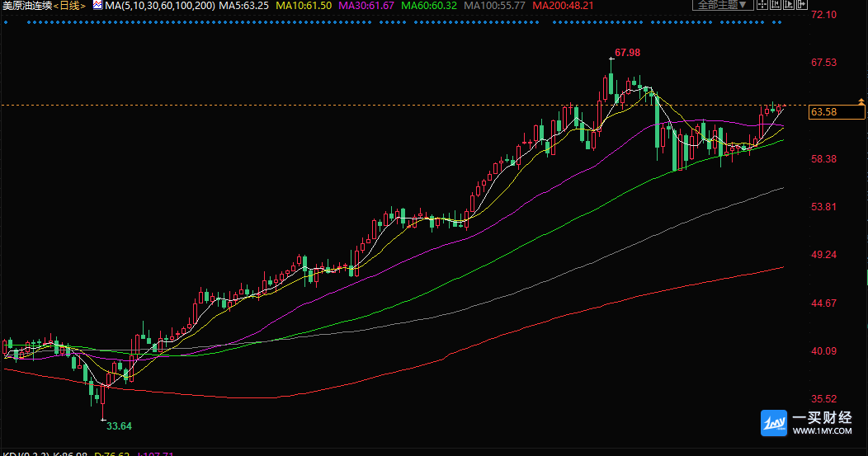Viewport: 868px width, 456px height.
Task: Click the 美原油连续 symbol name
Action: point(27,6)
